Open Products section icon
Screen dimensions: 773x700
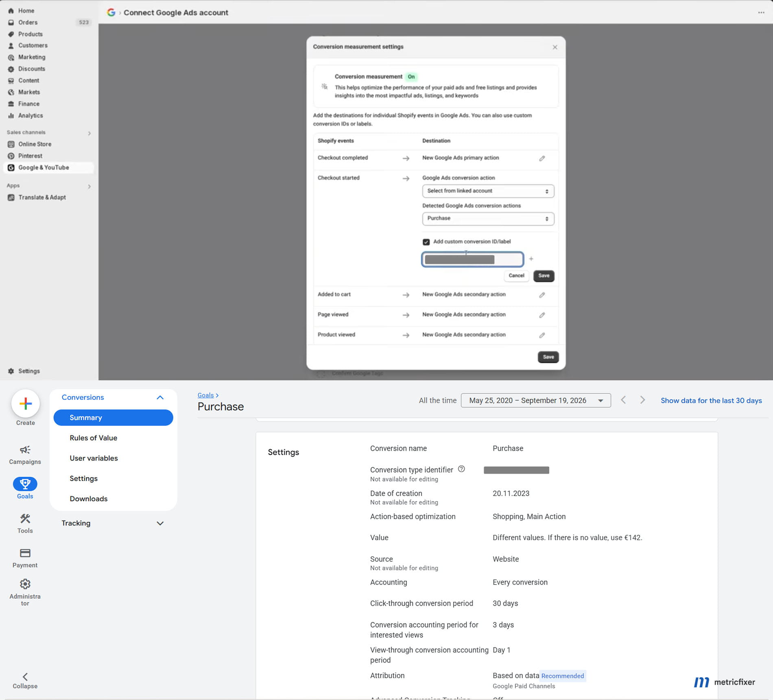click(x=11, y=34)
